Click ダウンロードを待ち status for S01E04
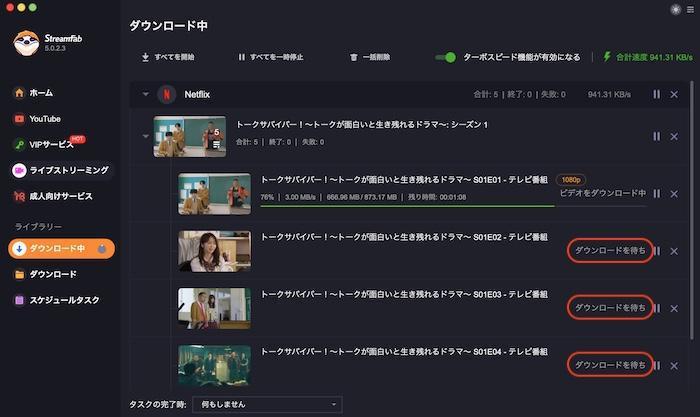 610,365
